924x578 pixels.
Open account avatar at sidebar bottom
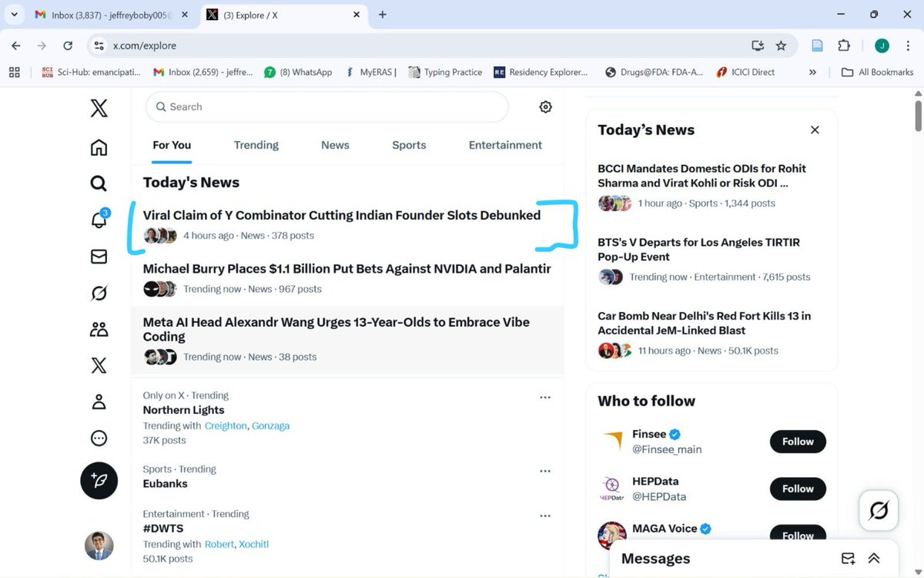(99, 546)
